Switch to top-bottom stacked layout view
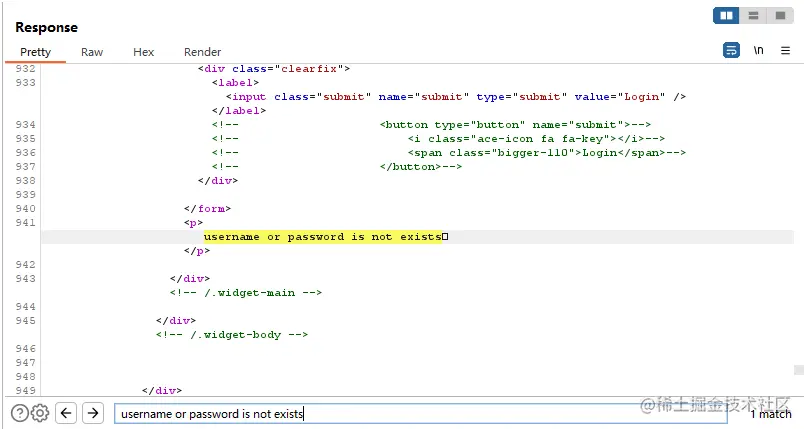This screenshot has height=429, width=806. tap(753, 15)
